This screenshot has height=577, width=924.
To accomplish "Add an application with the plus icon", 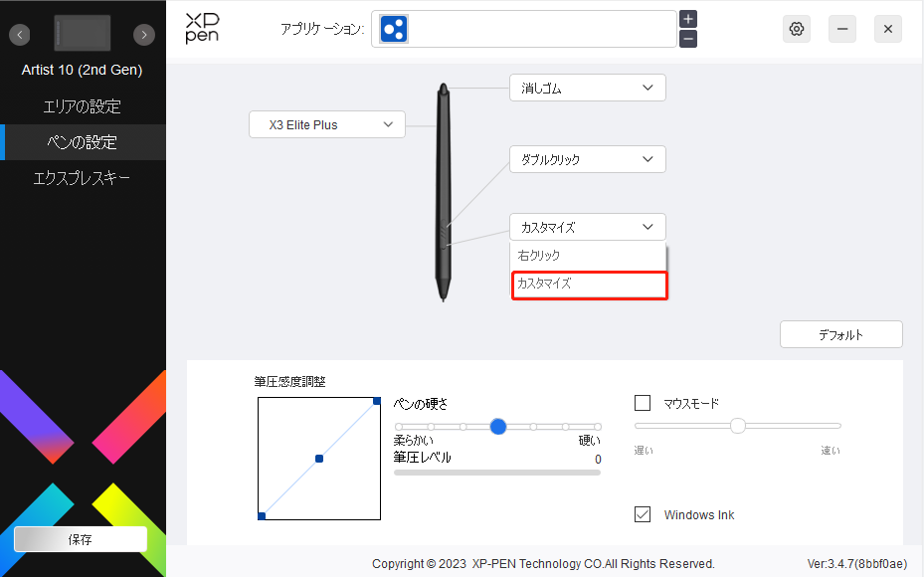I will tap(687, 19).
